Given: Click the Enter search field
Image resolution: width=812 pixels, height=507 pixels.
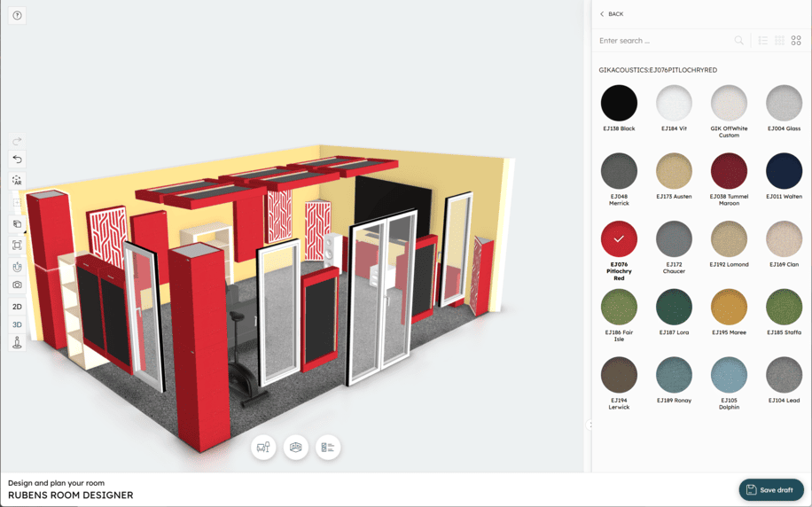Looking at the screenshot, I should pyautogui.click(x=665, y=41).
